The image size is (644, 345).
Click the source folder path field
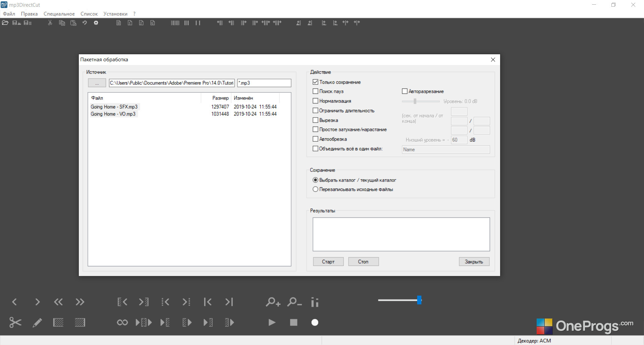(x=172, y=83)
